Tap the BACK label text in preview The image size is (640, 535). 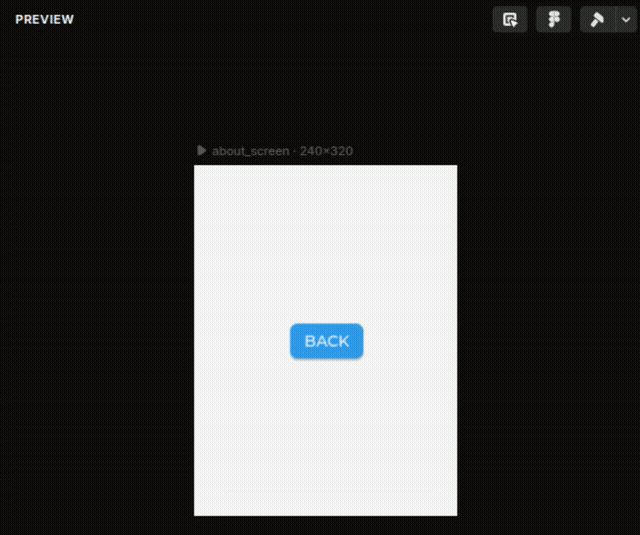pyautogui.click(x=327, y=341)
